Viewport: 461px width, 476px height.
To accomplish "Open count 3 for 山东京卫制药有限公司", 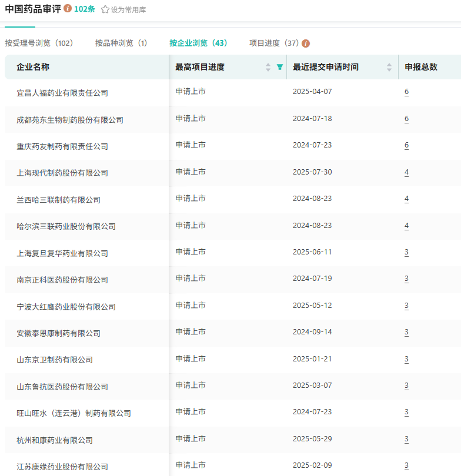I will (x=406, y=359).
